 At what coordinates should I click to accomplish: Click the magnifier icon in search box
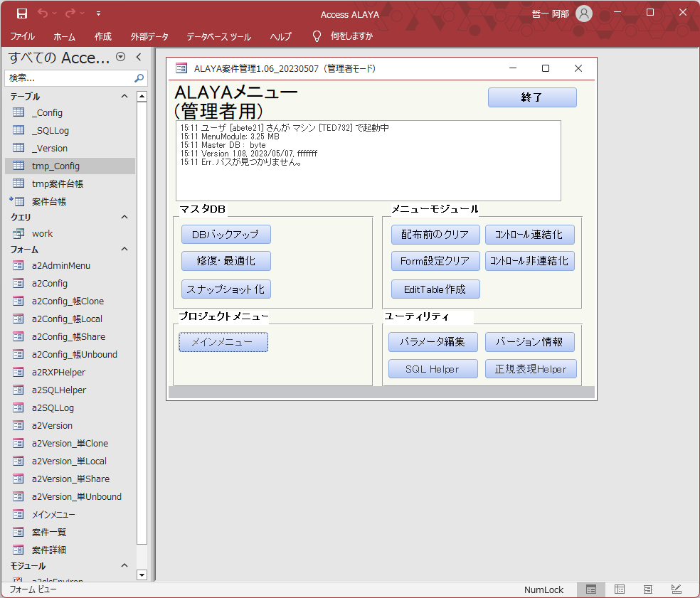pyautogui.click(x=139, y=78)
